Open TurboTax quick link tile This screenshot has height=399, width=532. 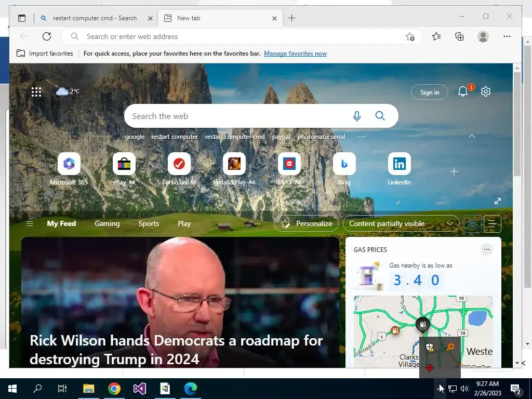[179, 169]
